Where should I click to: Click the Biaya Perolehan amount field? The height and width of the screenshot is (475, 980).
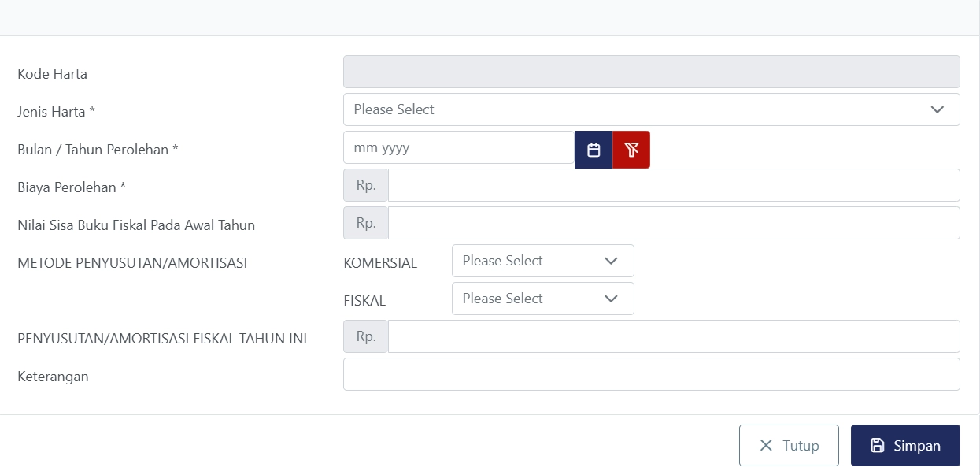click(x=673, y=185)
